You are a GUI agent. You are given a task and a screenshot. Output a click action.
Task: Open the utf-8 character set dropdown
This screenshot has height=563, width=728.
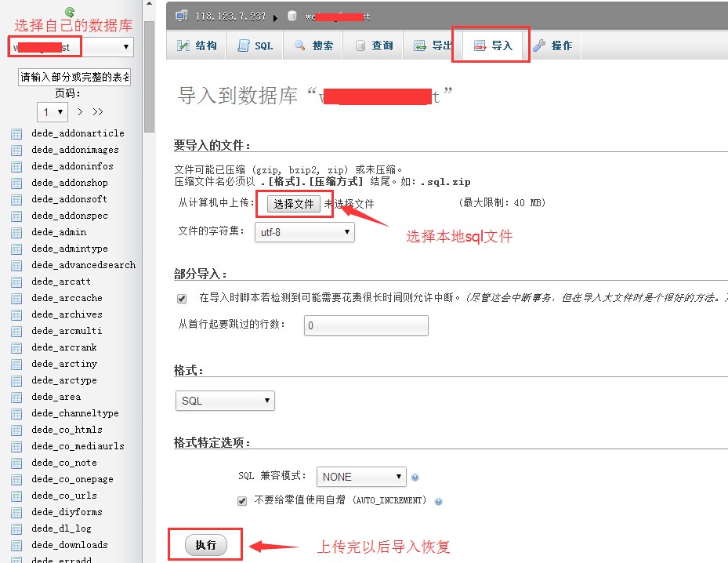coord(304,232)
